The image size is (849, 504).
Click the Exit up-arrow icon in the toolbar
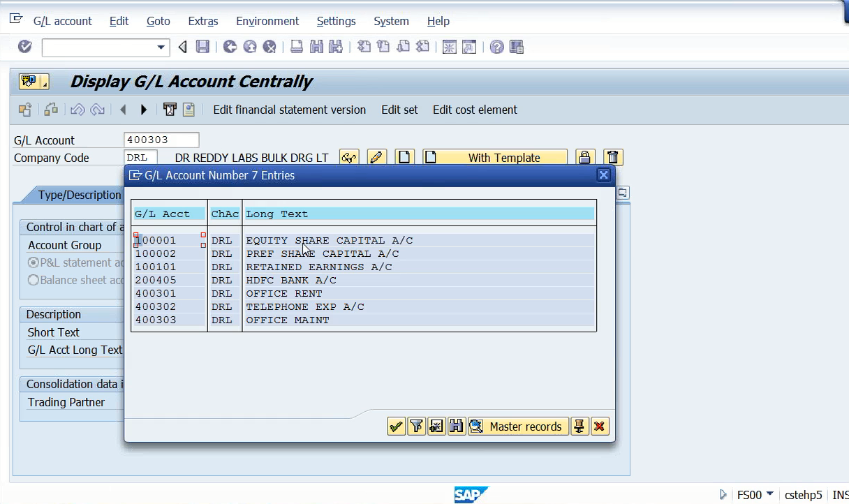(250, 47)
